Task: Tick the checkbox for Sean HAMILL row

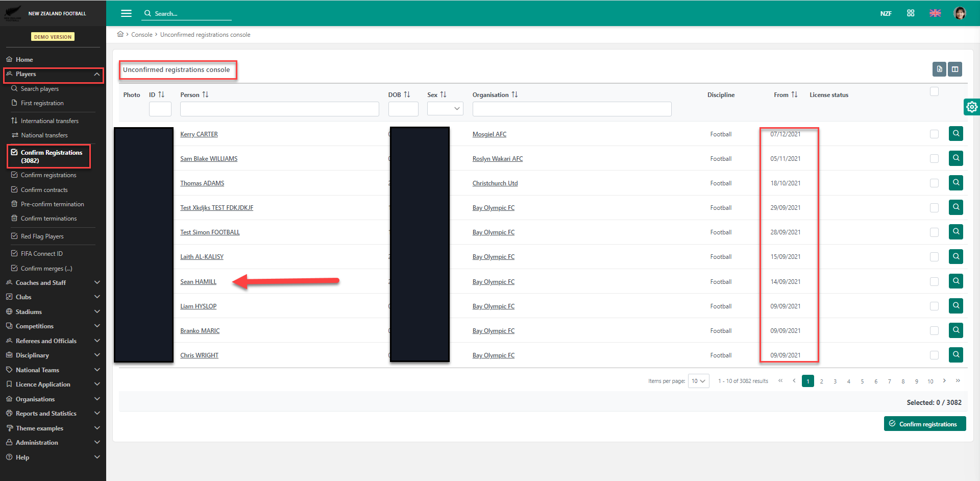Action: 934,281
